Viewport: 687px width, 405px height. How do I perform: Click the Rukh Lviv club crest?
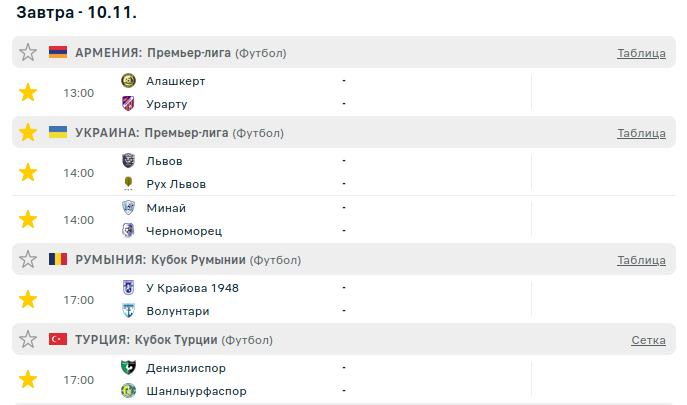[x=128, y=184]
